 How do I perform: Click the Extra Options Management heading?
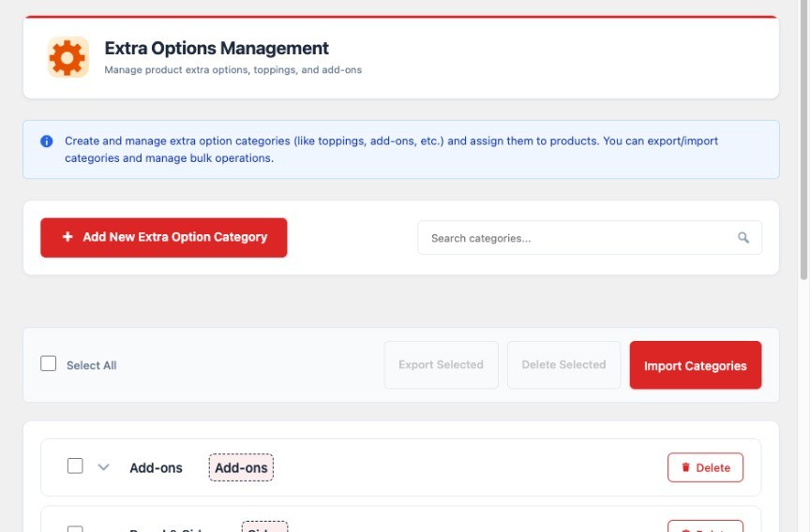pos(217,48)
